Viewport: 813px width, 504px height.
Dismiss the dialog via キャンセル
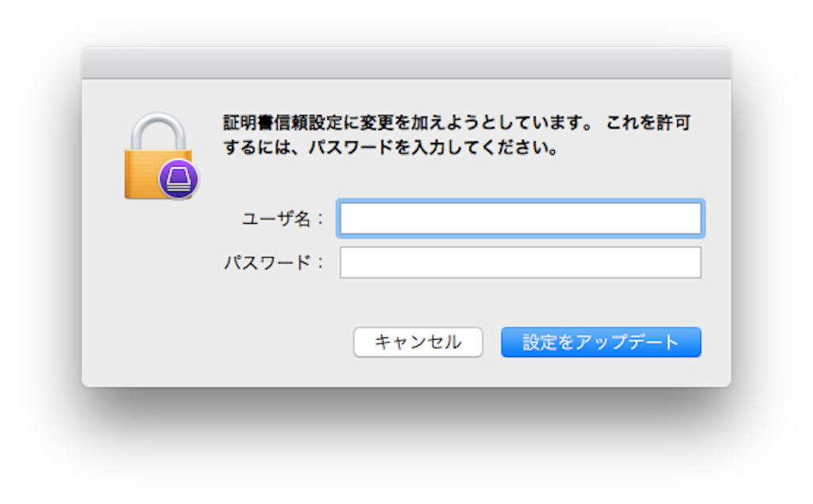418,342
